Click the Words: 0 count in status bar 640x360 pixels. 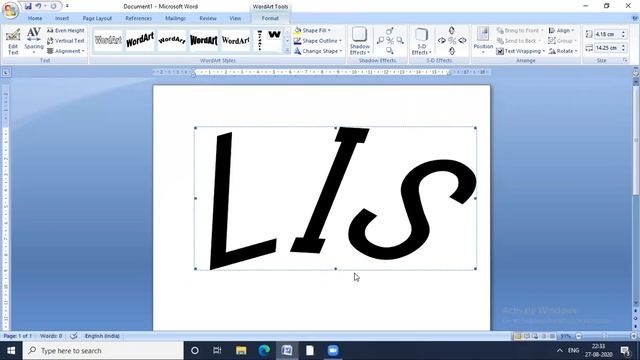point(51,336)
